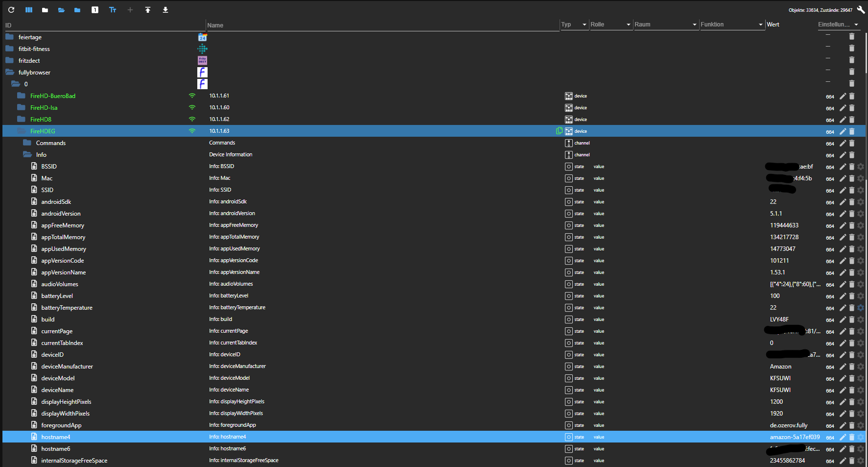Image resolution: width=868 pixels, height=467 pixels.
Task: Expand all nodes with open-folder icon
Action: (x=61, y=10)
